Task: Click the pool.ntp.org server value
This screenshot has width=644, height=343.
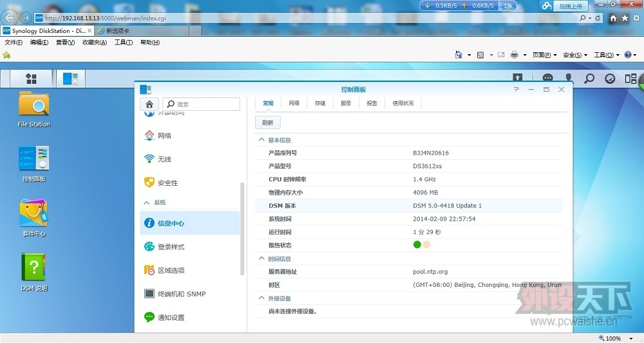Action: [x=430, y=271]
